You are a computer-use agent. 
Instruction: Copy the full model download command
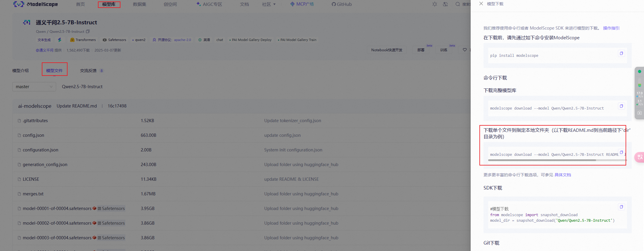click(x=621, y=106)
